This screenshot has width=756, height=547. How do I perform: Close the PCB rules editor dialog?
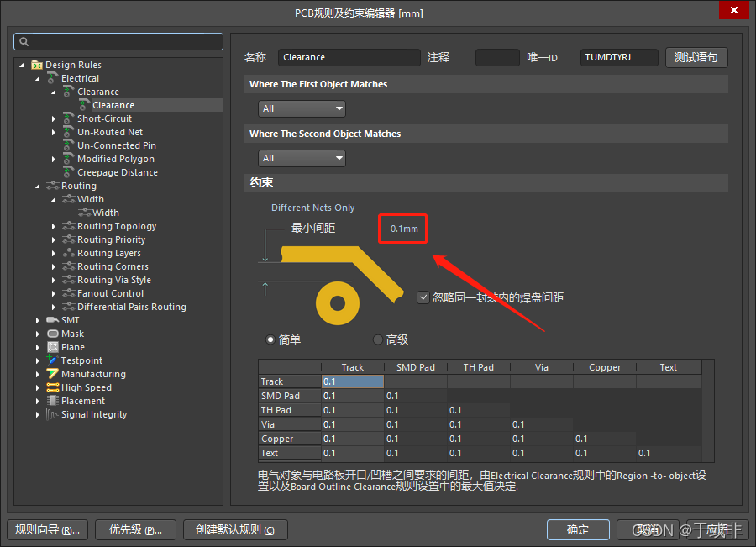click(x=734, y=10)
